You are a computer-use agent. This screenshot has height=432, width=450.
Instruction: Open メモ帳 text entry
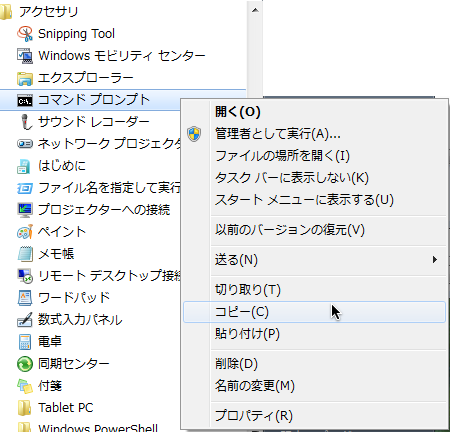(x=56, y=254)
